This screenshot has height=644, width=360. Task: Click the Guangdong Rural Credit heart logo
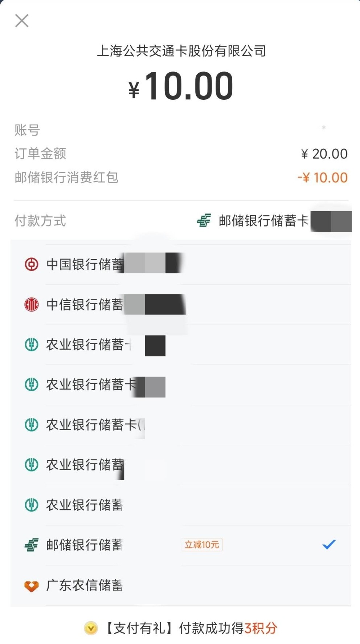pos(31,585)
